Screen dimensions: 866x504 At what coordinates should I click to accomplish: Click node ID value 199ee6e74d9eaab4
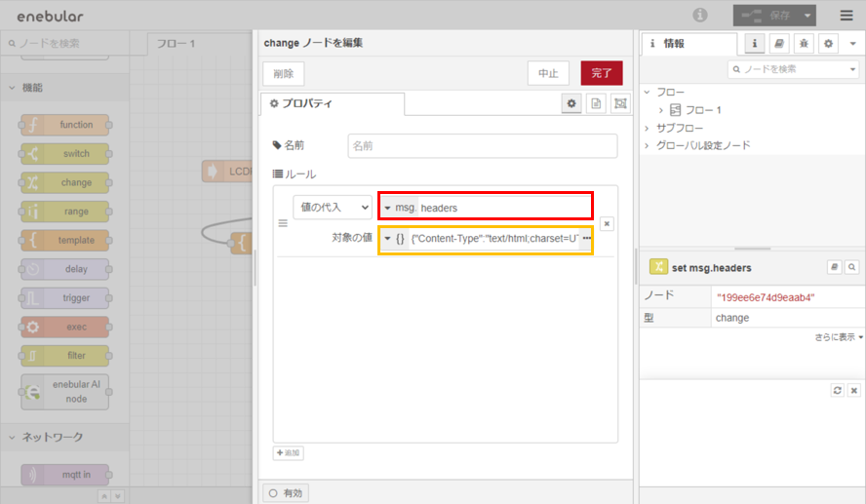click(766, 297)
